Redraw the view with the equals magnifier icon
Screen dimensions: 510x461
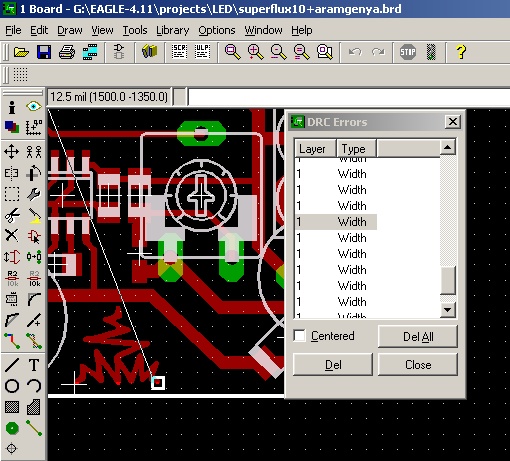(x=301, y=52)
